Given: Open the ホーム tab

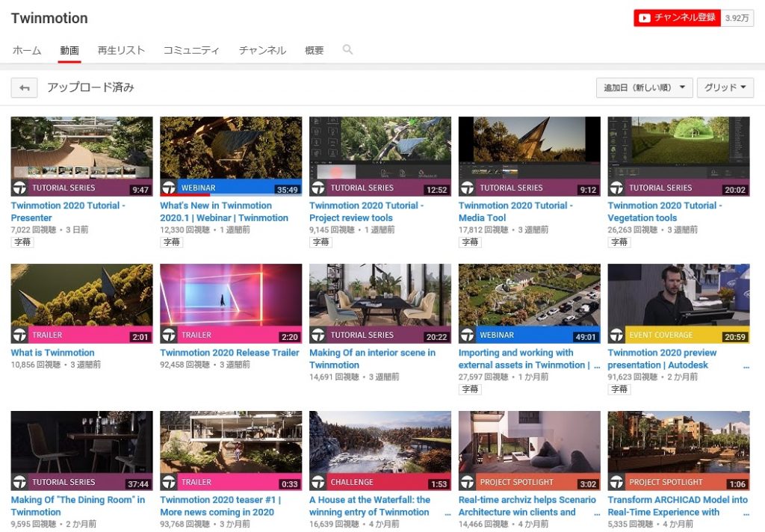Looking at the screenshot, I should (x=27, y=50).
